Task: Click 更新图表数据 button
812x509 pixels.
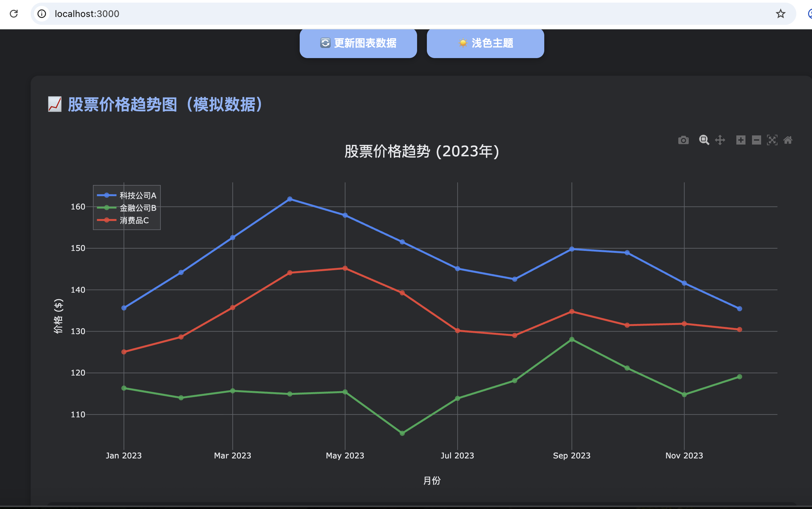Action: click(x=358, y=43)
